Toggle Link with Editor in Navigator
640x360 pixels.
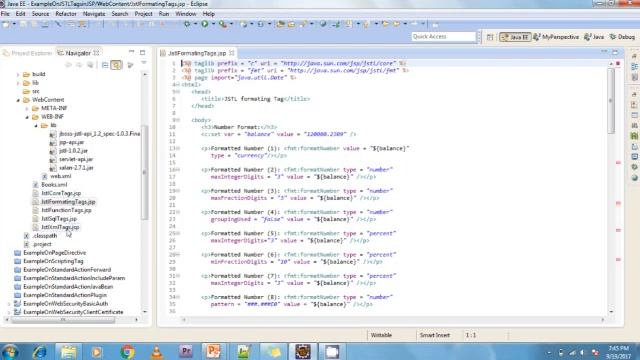[116, 65]
